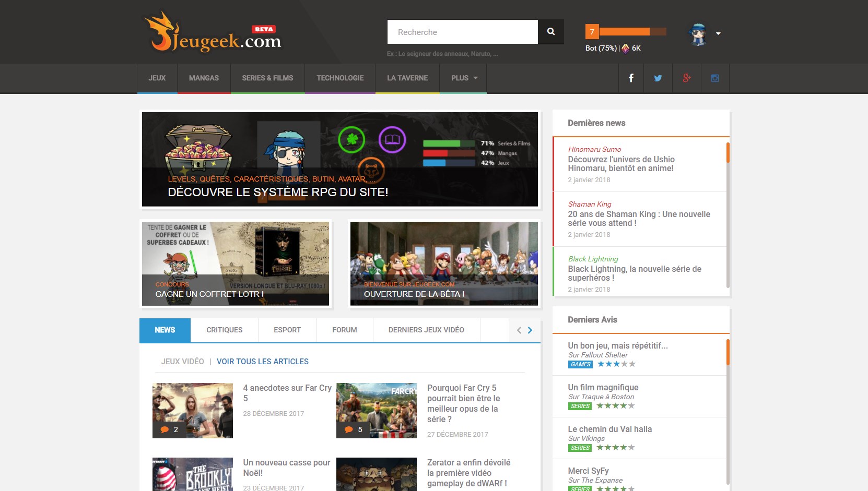The width and height of the screenshot is (868, 491).
Task: Click SERIES tag under Vikings
Action: pos(580,448)
